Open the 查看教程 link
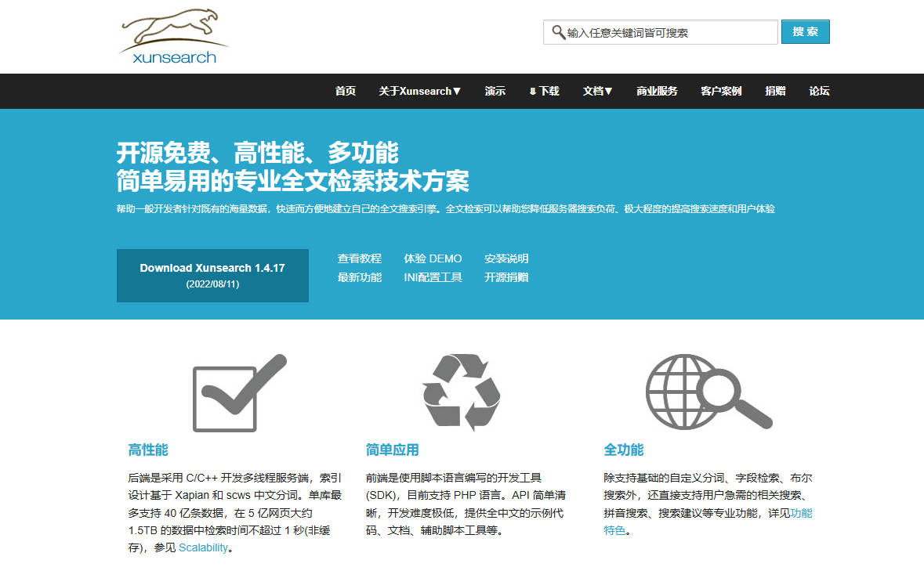This screenshot has width=924, height=578. (x=360, y=258)
